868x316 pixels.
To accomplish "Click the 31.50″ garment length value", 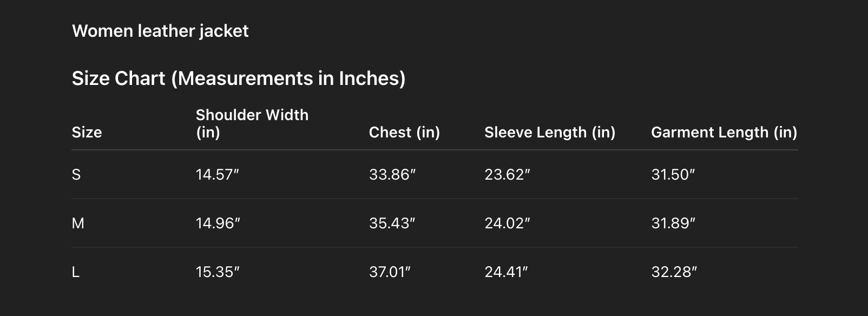I will [673, 175].
